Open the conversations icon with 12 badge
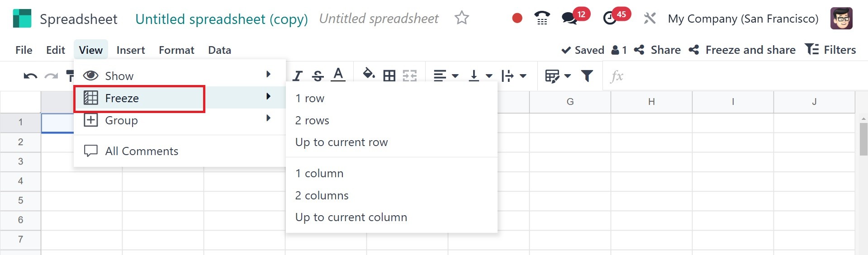Image resolution: width=868 pixels, height=255 pixels. [569, 19]
